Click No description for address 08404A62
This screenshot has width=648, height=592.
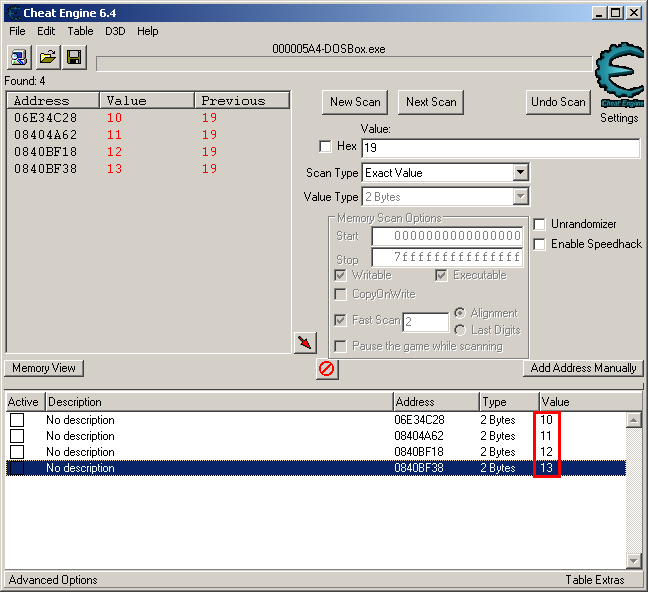click(x=80, y=436)
